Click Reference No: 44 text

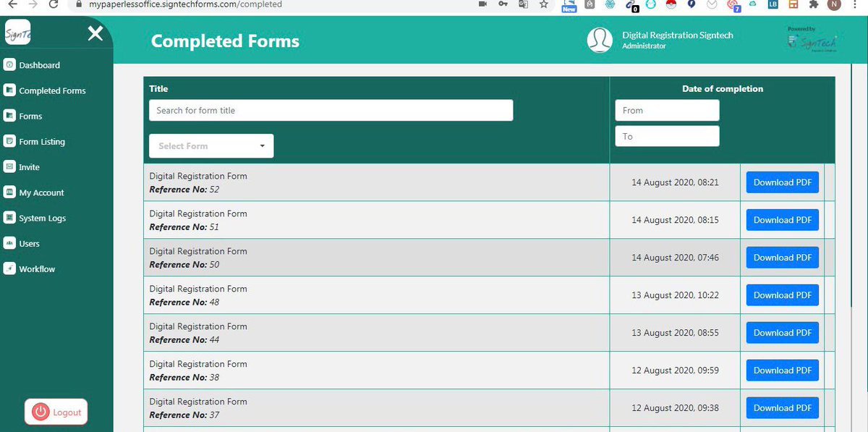[x=184, y=340]
